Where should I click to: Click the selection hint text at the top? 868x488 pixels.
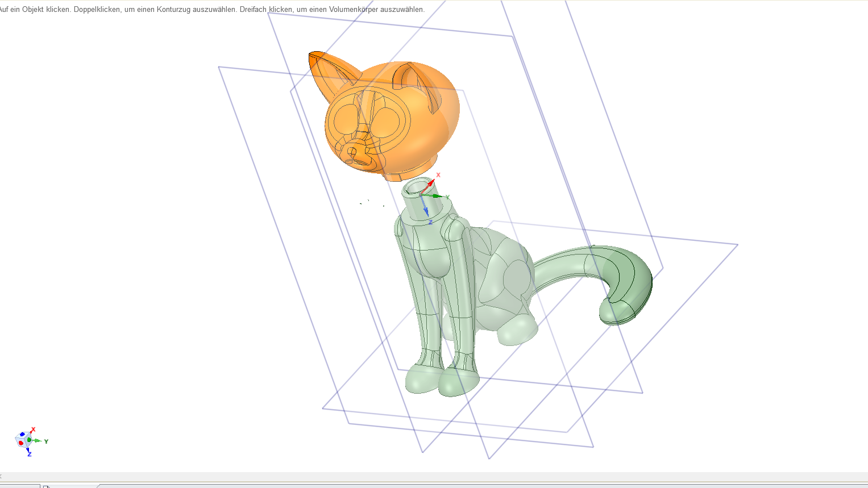(211, 10)
